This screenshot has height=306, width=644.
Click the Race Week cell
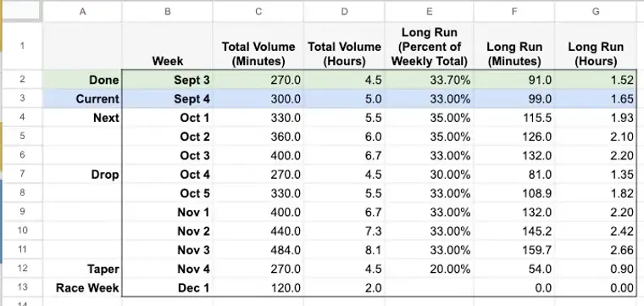82,287
